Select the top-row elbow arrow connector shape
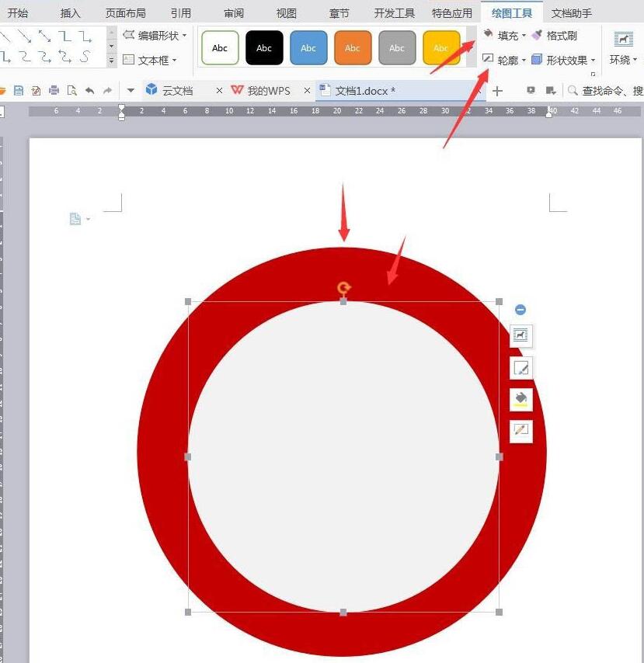This screenshot has height=663, width=644. pyautogui.click(x=86, y=36)
